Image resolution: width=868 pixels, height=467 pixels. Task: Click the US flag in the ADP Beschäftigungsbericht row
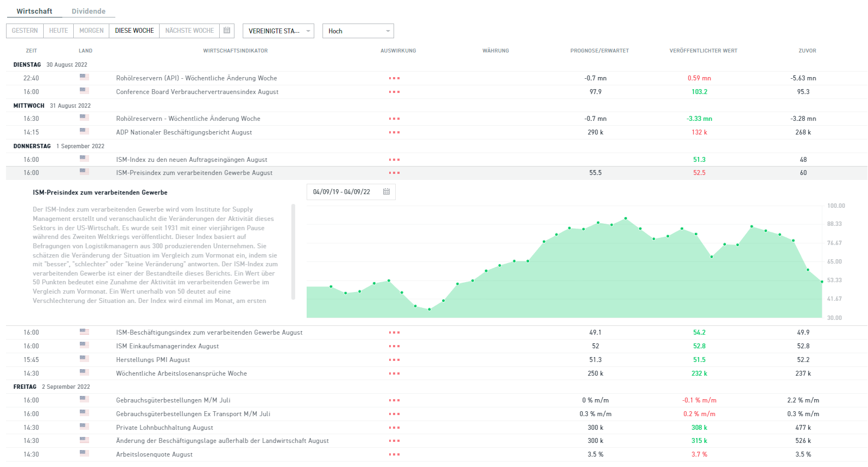tap(84, 131)
